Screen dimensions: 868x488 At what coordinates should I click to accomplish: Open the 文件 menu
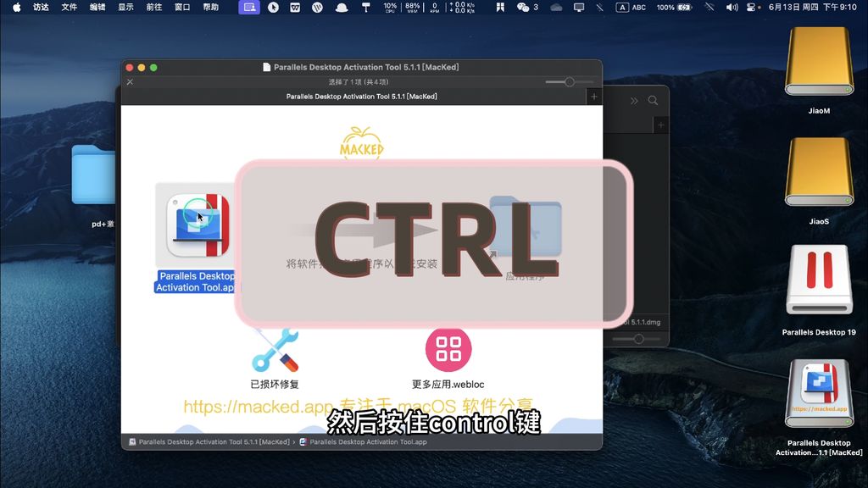[70, 7]
